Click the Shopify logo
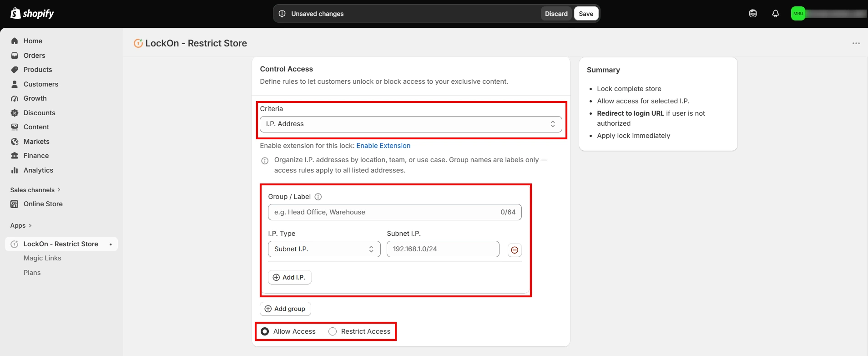This screenshot has width=868, height=356. click(x=32, y=14)
